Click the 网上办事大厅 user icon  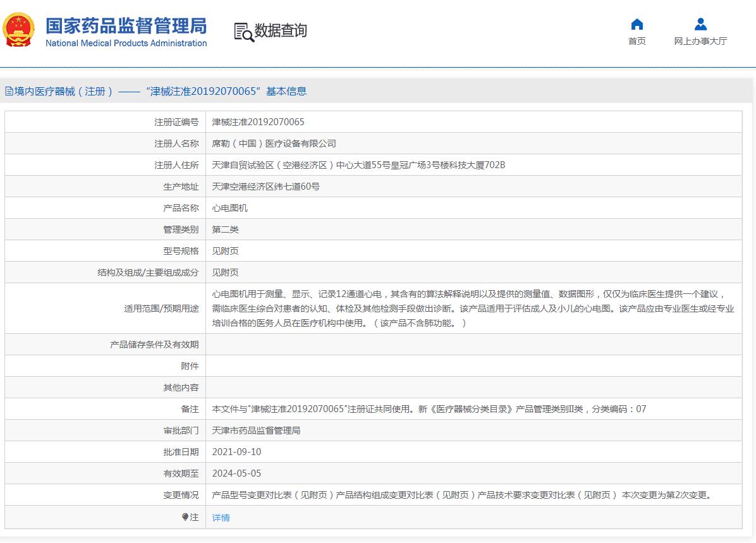700,24
